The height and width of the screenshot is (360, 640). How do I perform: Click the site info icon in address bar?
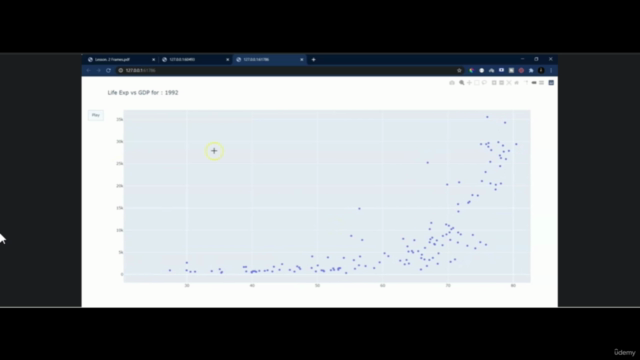(120, 71)
